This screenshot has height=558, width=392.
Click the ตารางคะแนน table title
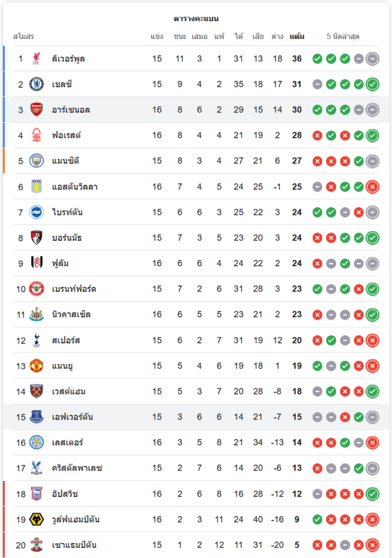pos(196,19)
